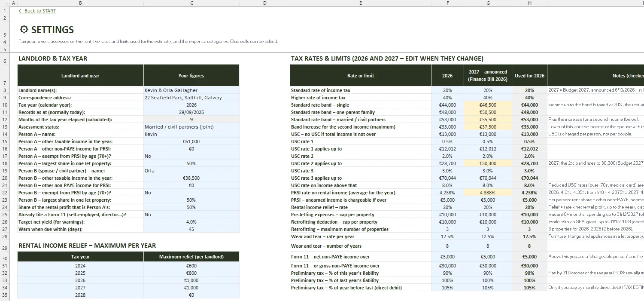644x301 pixels.
Task: Edit the 2028 maximum relief €0
Action: (191, 295)
